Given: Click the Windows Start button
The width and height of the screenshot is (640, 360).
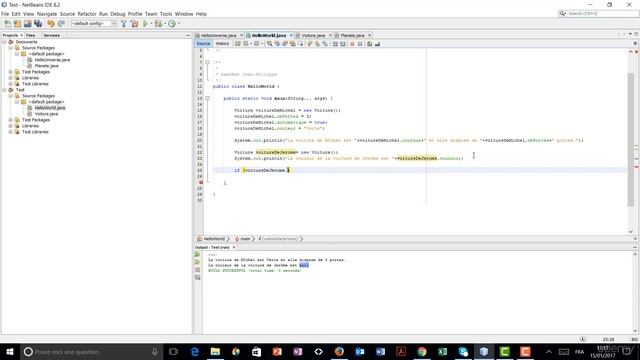Looking at the screenshot, I should click(9, 351).
